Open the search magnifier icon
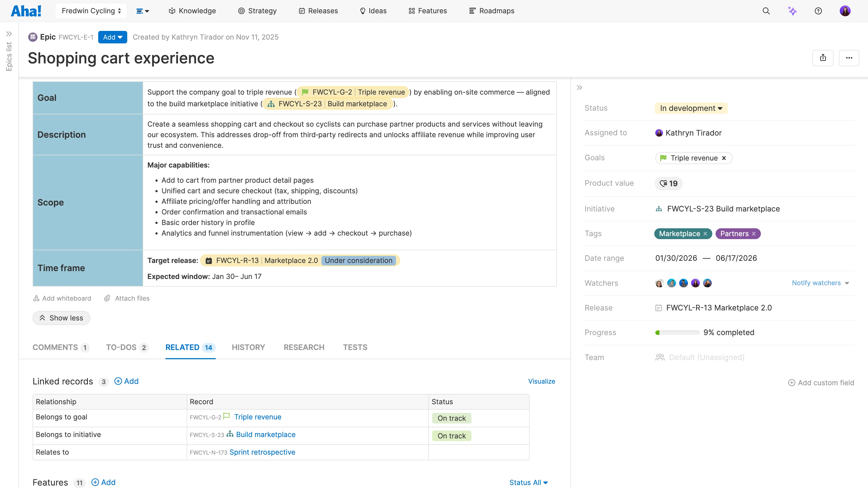Image resolution: width=868 pixels, height=488 pixels. point(766,11)
